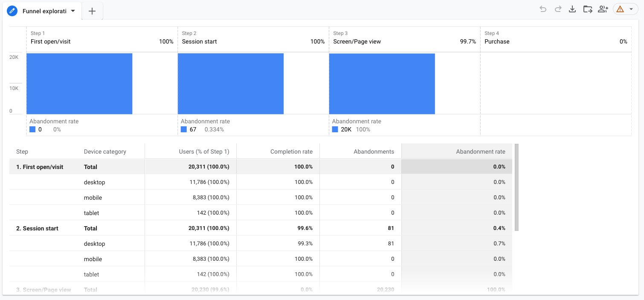Click the undo arrow icon
The width and height of the screenshot is (644, 300).
coord(543,9)
